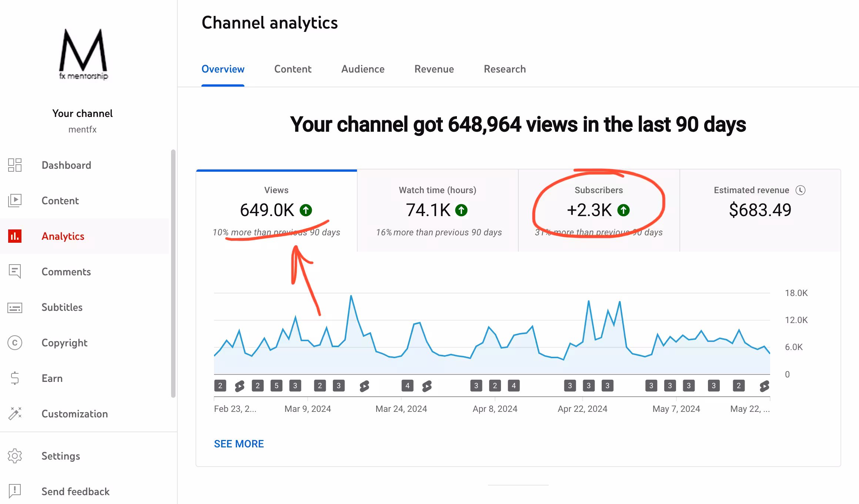The height and width of the screenshot is (504, 859).
Task: Open Comments via its sidebar icon
Action: pyautogui.click(x=15, y=272)
